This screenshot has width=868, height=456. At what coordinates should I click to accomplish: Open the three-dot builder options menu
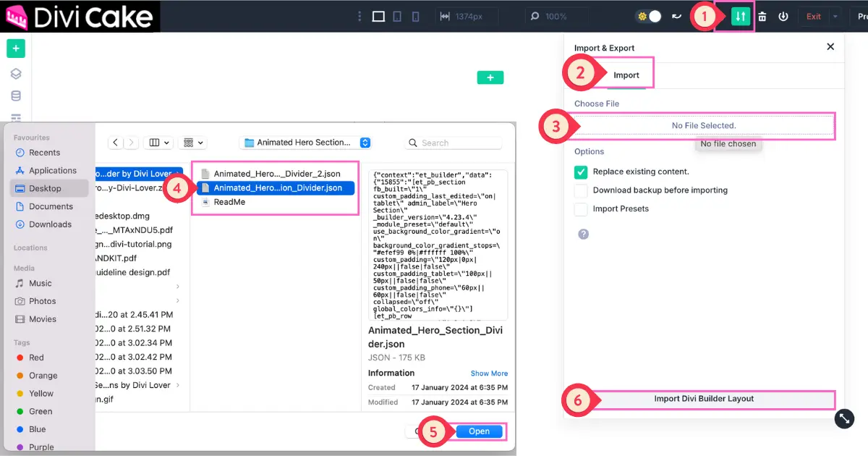360,17
